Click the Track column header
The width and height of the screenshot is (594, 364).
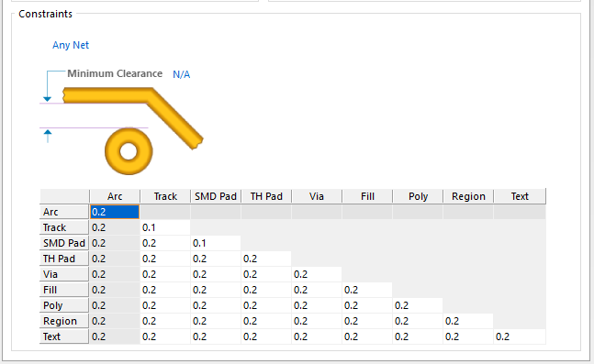[x=165, y=196]
